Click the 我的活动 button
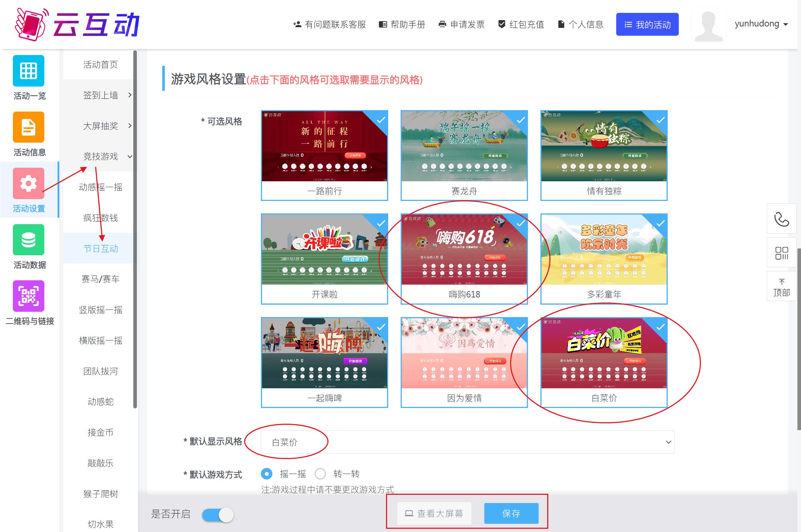 coord(647,24)
